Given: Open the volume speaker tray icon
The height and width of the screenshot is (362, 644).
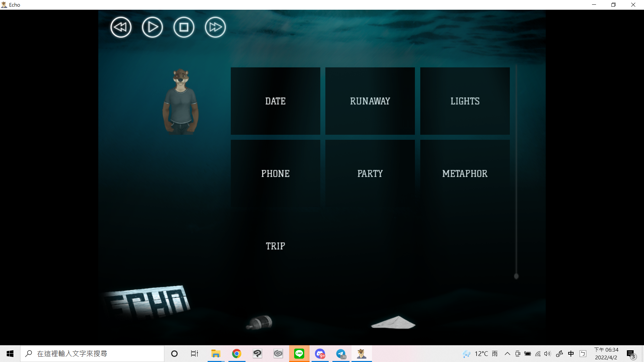Looking at the screenshot, I should click(x=548, y=354).
